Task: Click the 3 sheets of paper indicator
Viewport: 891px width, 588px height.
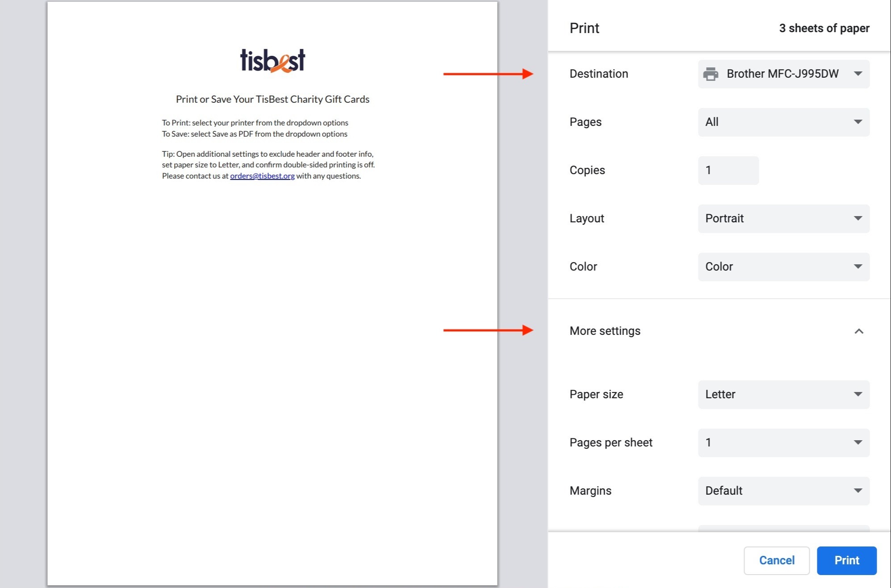Action: pos(824,28)
